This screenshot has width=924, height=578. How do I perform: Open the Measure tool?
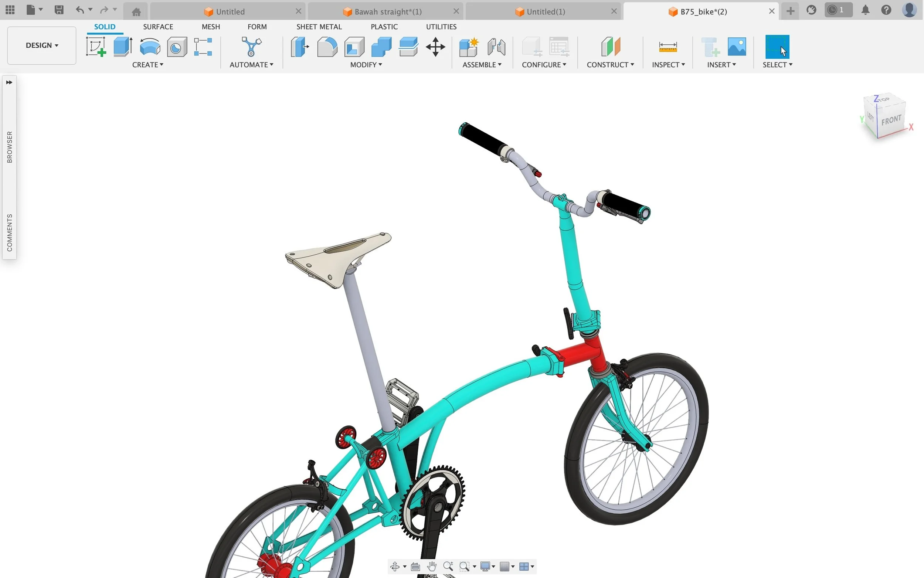pyautogui.click(x=668, y=47)
